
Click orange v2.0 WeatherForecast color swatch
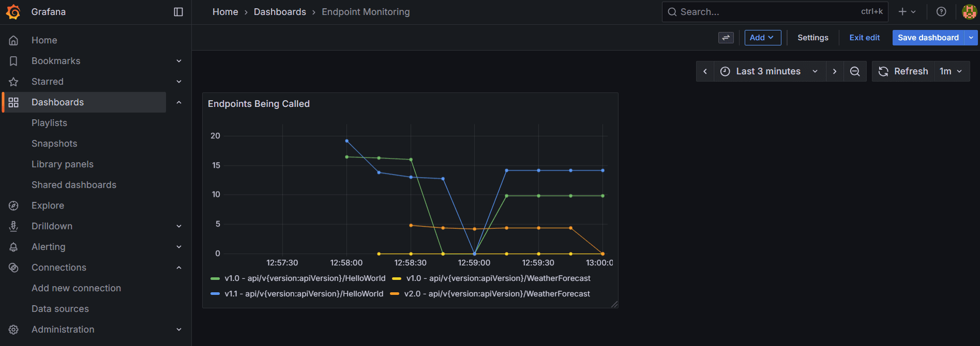tap(395, 294)
